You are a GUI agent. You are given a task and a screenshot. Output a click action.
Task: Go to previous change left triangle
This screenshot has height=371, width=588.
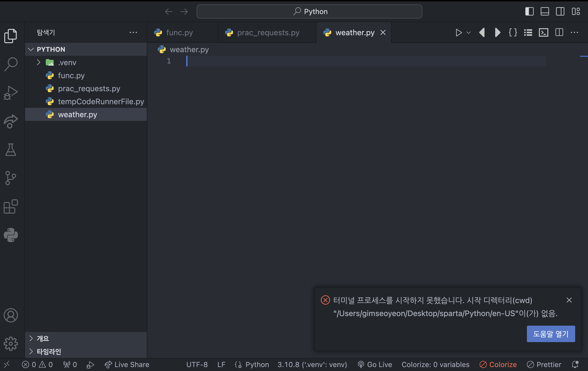tap(482, 33)
